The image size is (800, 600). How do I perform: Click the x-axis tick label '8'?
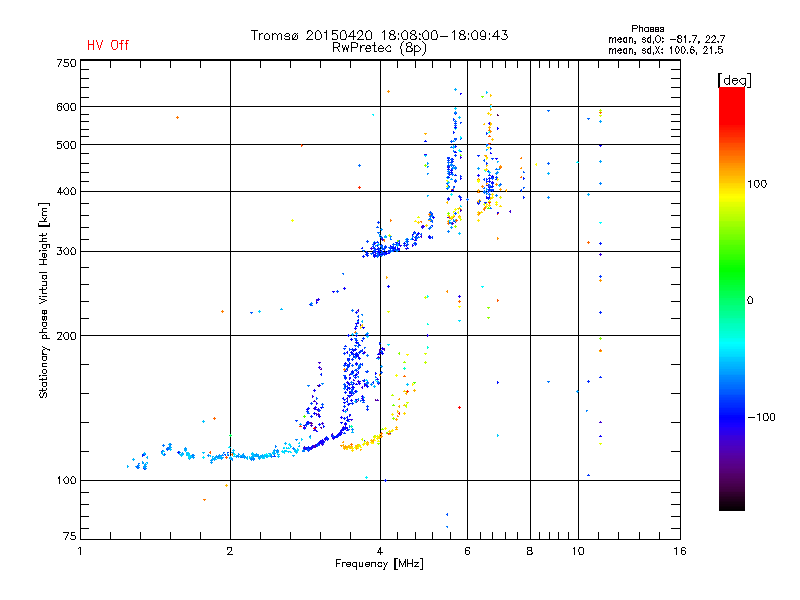pos(530,551)
